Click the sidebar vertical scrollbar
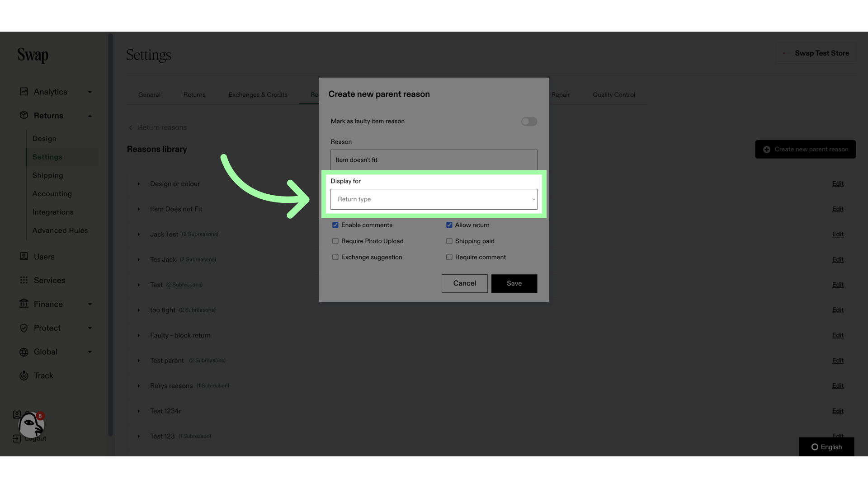The image size is (868, 488). (110, 235)
